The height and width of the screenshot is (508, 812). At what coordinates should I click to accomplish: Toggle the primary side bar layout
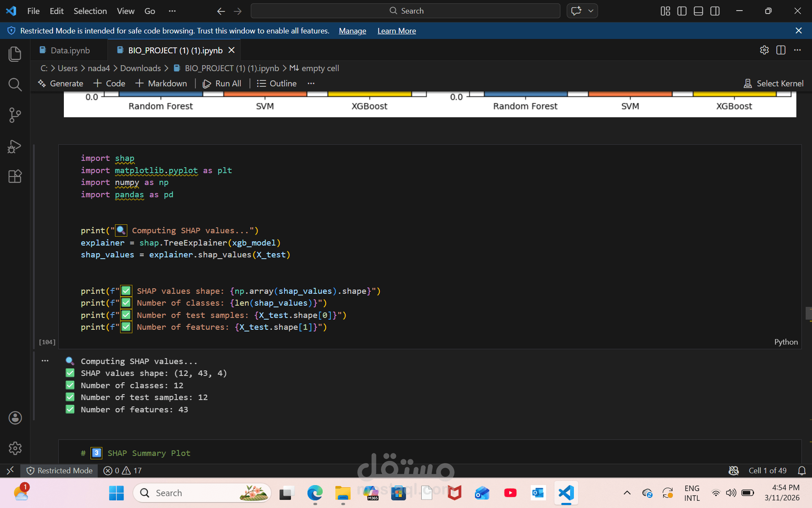[x=682, y=11]
